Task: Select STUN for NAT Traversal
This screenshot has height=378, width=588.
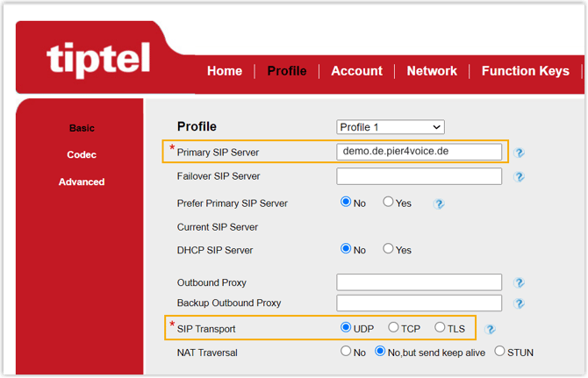Action: click(x=499, y=352)
